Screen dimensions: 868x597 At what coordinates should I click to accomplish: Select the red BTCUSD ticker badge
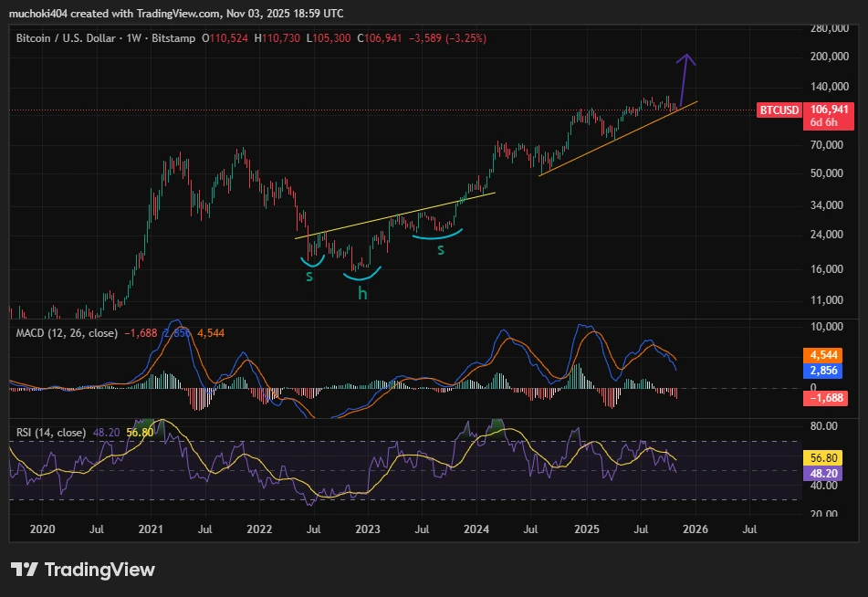pyautogui.click(x=779, y=108)
